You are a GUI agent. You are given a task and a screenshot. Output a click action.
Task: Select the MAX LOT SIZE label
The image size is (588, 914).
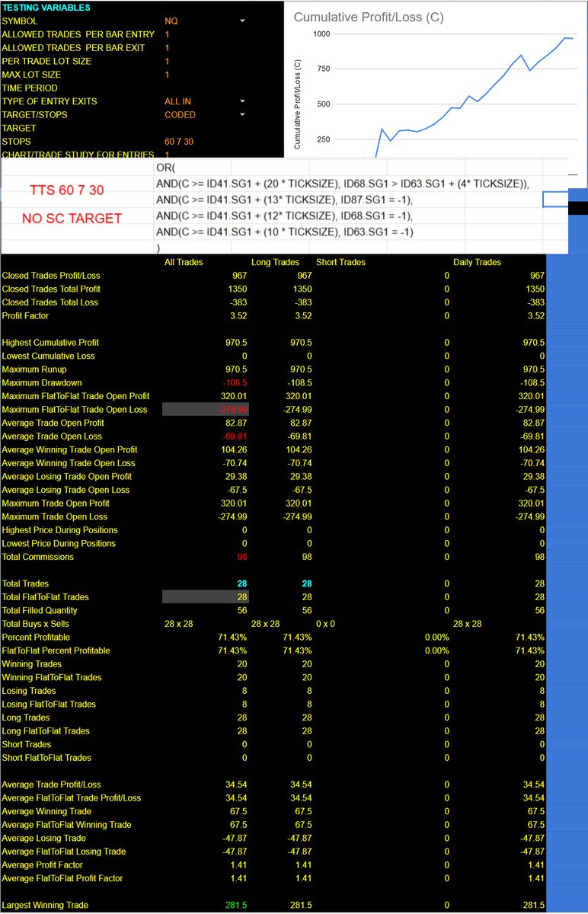[31, 75]
